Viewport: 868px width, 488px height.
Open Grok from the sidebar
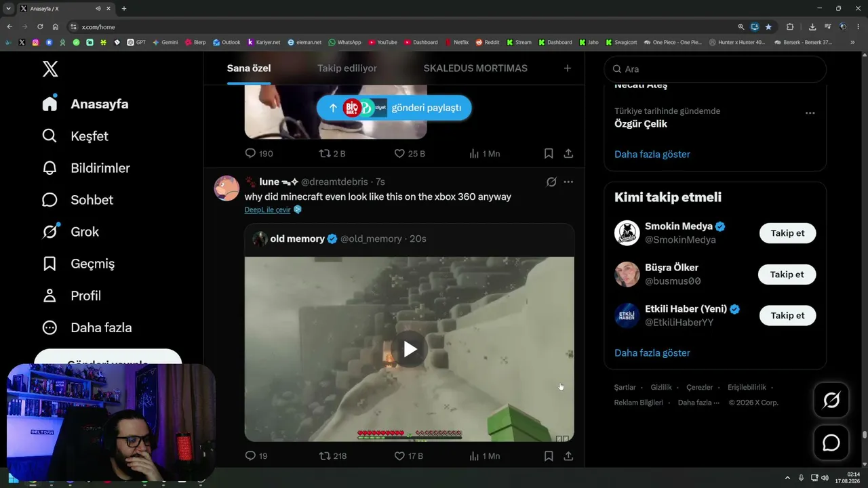(x=71, y=231)
